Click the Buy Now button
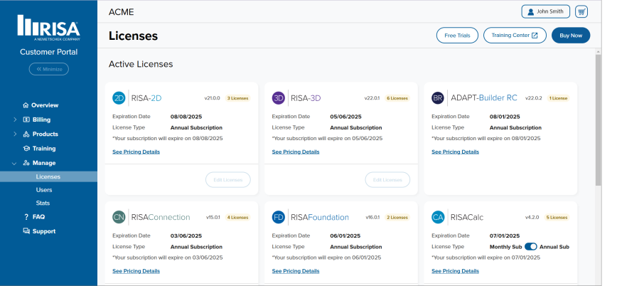The height and width of the screenshot is (286, 644). [571, 36]
